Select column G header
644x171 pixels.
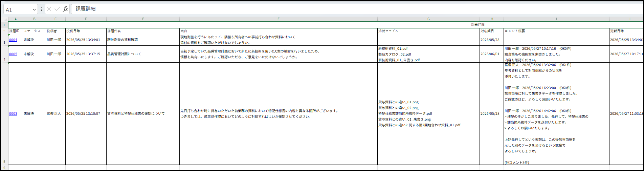[x=429, y=19]
